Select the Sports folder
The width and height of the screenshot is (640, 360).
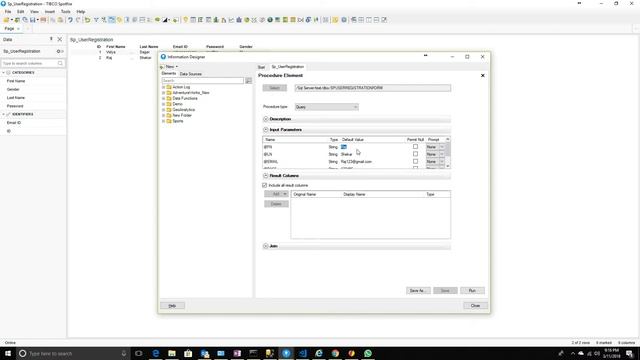[178, 121]
